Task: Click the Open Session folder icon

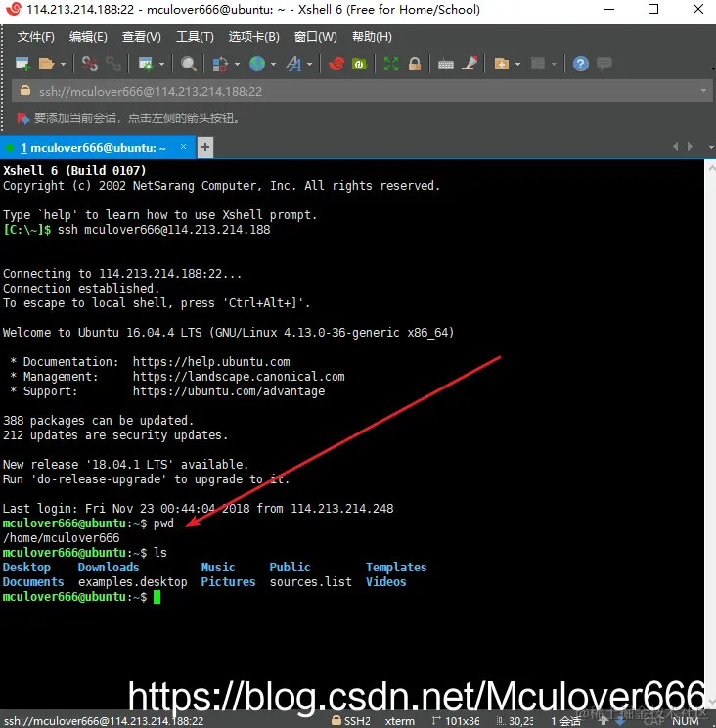Action: pos(46,64)
